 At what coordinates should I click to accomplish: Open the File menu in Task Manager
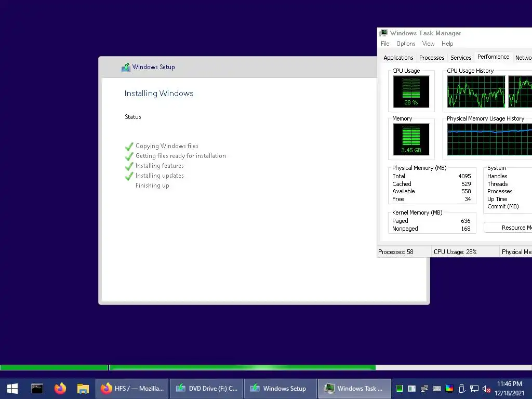[385, 44]
